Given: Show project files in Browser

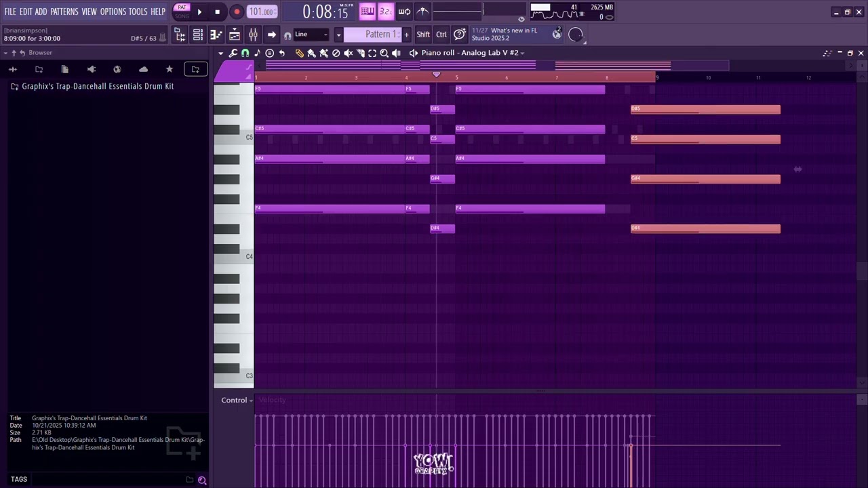Looking at the screenshot, I should [x=65, y=69].
